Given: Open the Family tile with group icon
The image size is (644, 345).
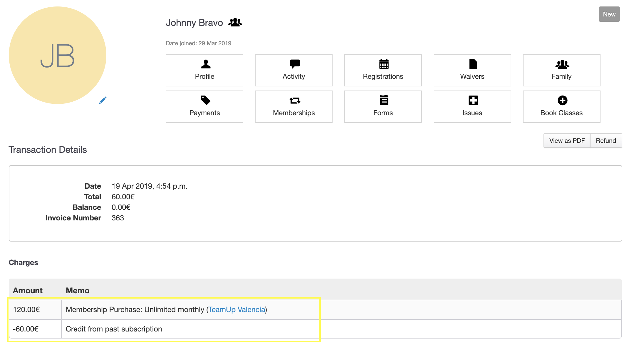Looking at the screenshot, I should pos(561,70).
